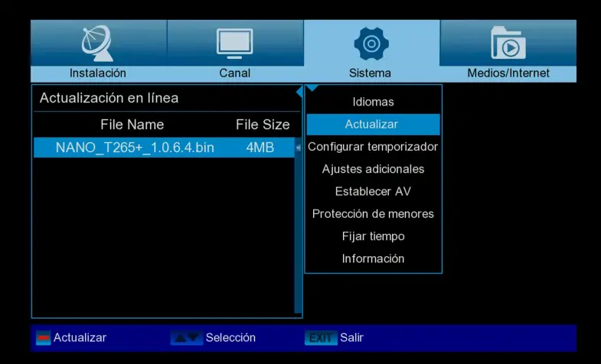Select the TV screen Canal icon
Viewport: 601px width, 364px height.
[234, 44]
